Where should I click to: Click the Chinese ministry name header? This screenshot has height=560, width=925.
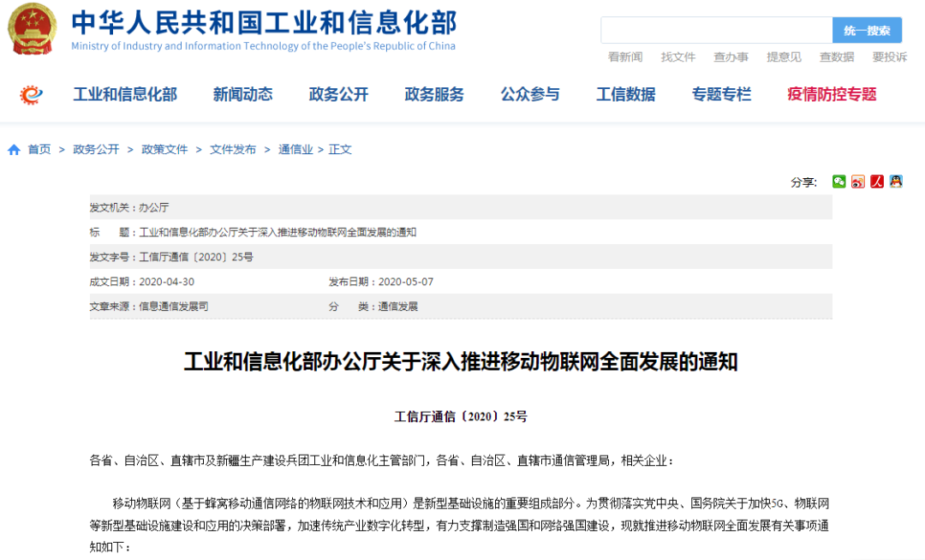pos(264,22)
